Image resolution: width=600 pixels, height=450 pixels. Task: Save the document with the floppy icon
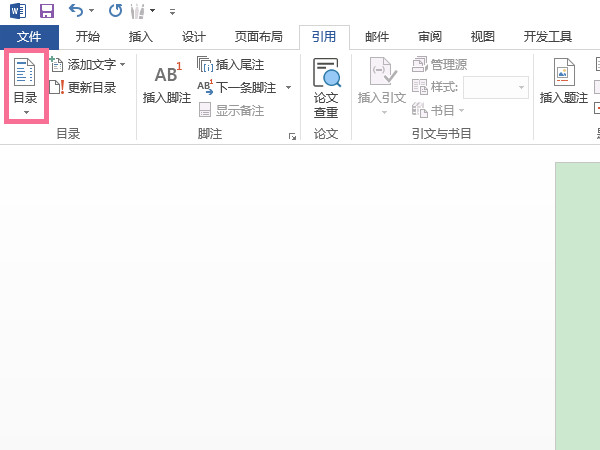click(x=47, y=11)
